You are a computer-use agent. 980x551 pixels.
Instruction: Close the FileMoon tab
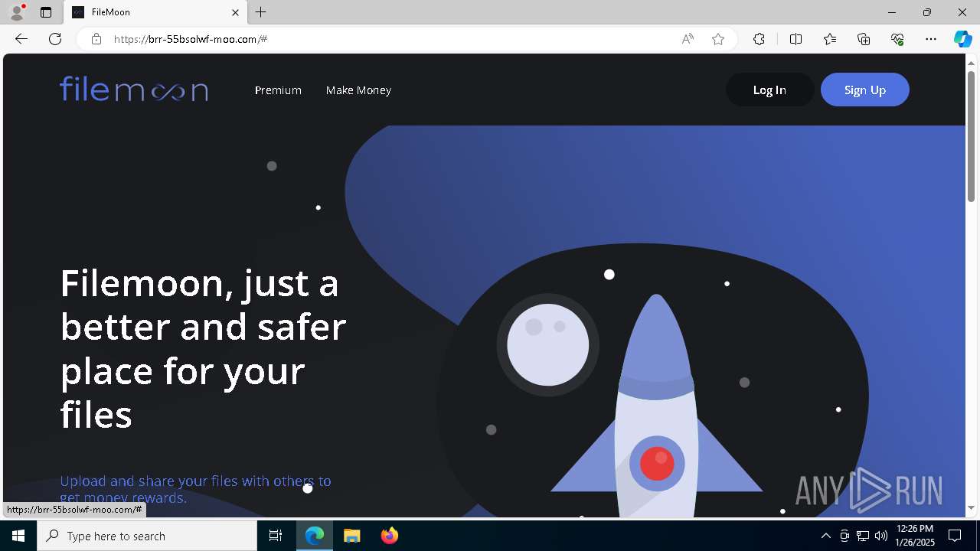[x=236, y=12]
